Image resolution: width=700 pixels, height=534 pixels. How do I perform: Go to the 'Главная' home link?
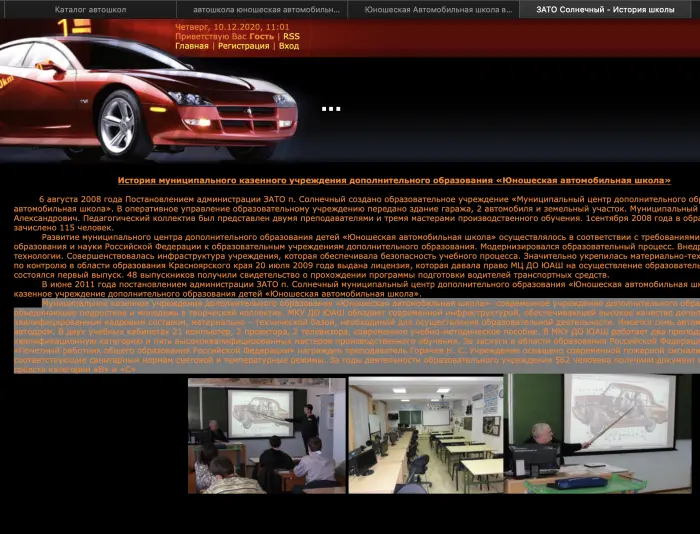click(x=191, y=46)
